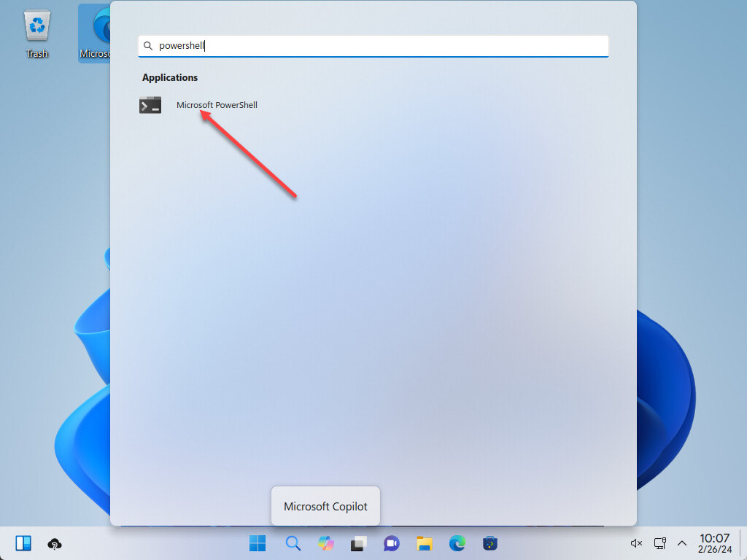This screenshot has height=560, width=747.
Task: Click inside the powershell search input field
Action: 379,46
